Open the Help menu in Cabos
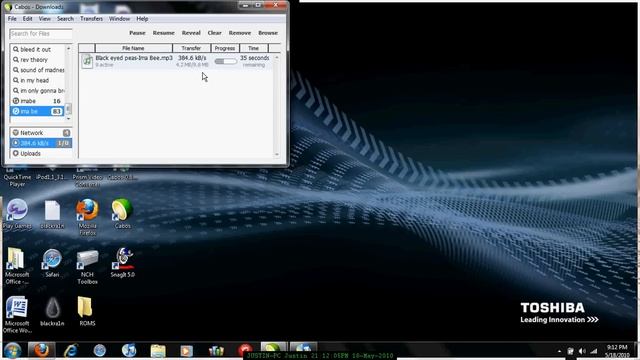This screenshot has height=360, width=640. click(142, 19)
